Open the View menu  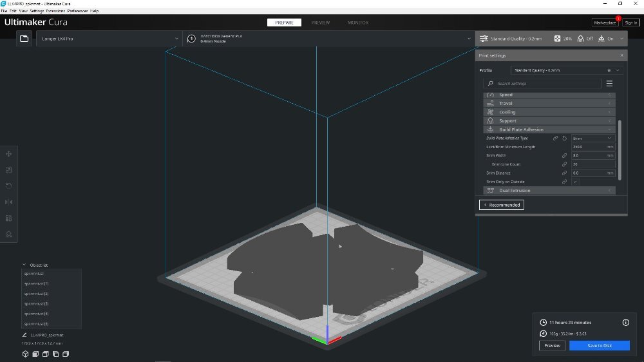pyautogui.click(x=23, y=11)
